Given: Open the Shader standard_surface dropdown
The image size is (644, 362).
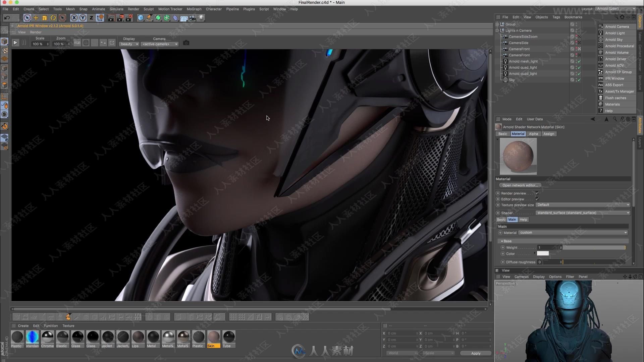Looking at the screenshot, I should pyautogui.click(x=583, y=213).
